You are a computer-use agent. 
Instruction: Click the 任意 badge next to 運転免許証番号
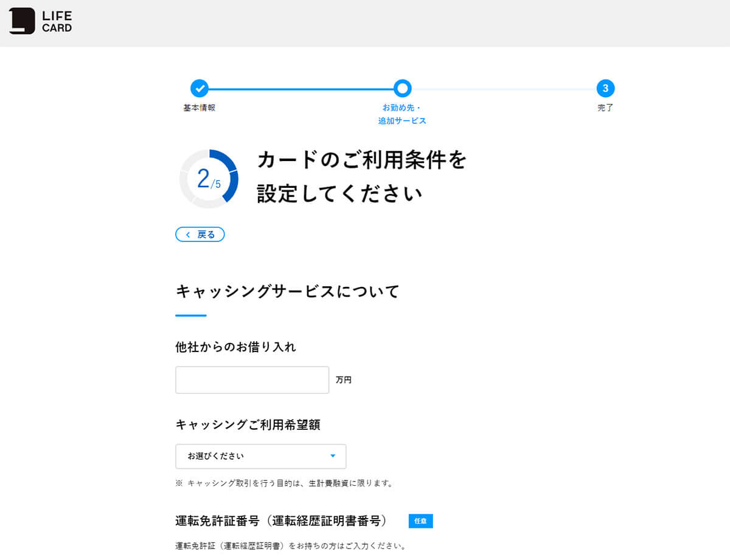tap(421, 521)
